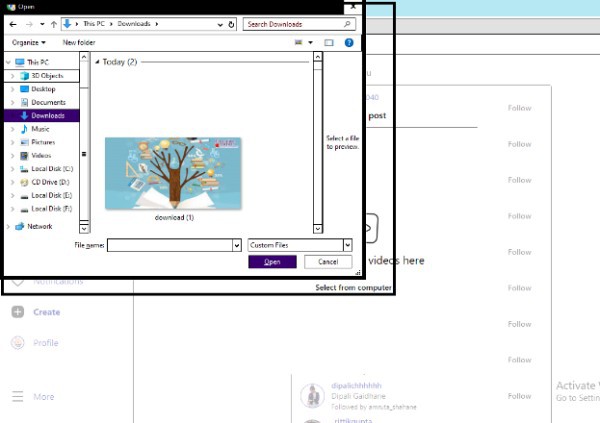
Task: Select the download (1) image thumbnail
Action: (173, 173)
